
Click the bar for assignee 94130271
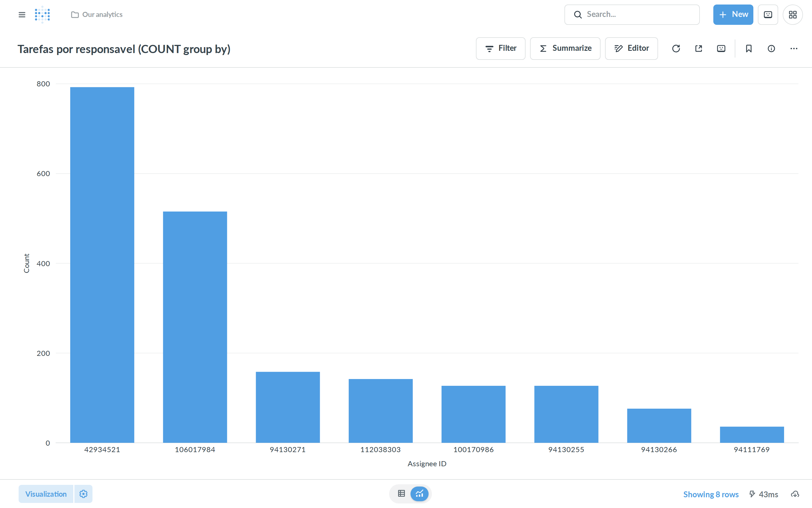[288, 407]
